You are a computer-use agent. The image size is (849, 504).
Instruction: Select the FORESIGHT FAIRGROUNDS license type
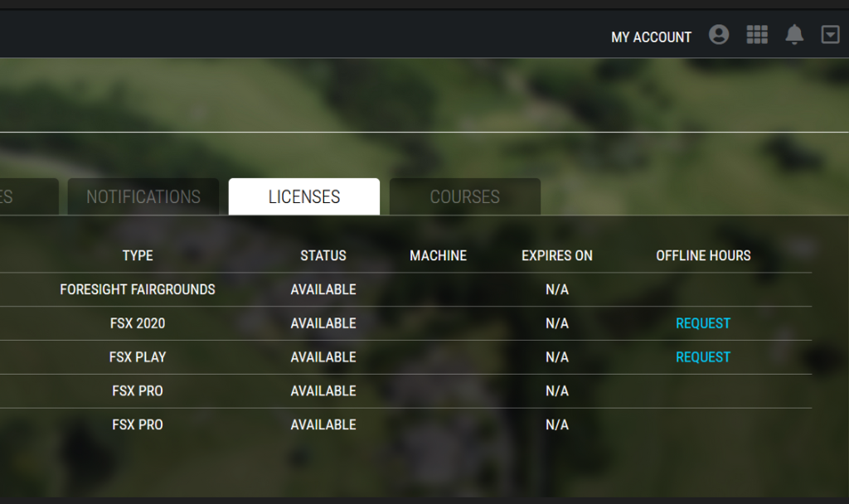point(138,289)
